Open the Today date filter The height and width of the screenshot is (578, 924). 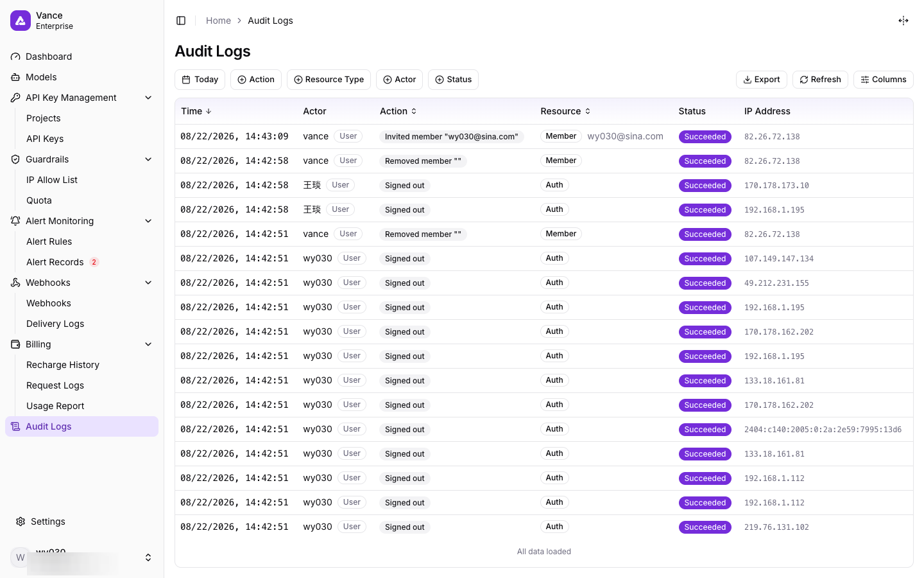pyautogui.click(x=200, y=80)
